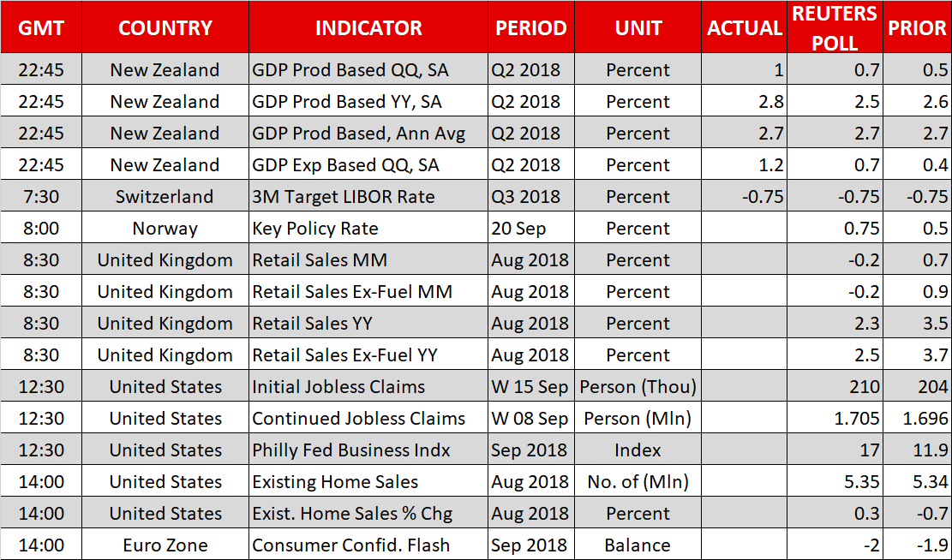Select the COUNTRY column header
Image resolution: width=952 pixels, height=560 pixels.
(x=165, y=27)
